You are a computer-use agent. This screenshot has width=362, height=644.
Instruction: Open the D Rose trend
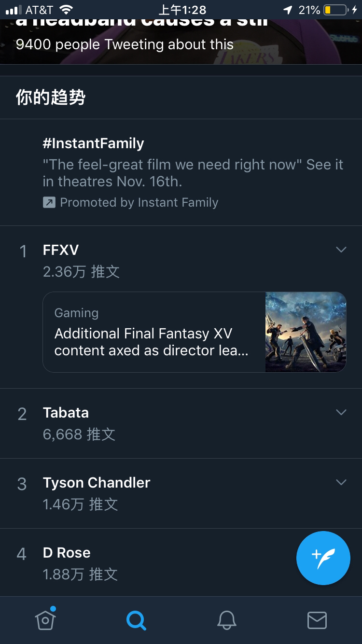tap(67, 553)
